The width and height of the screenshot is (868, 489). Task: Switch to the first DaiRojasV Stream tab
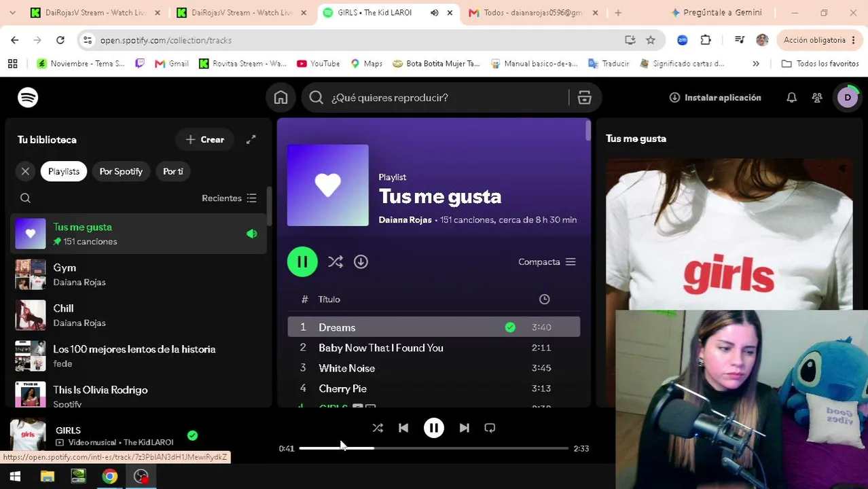[x=95, y=13]
